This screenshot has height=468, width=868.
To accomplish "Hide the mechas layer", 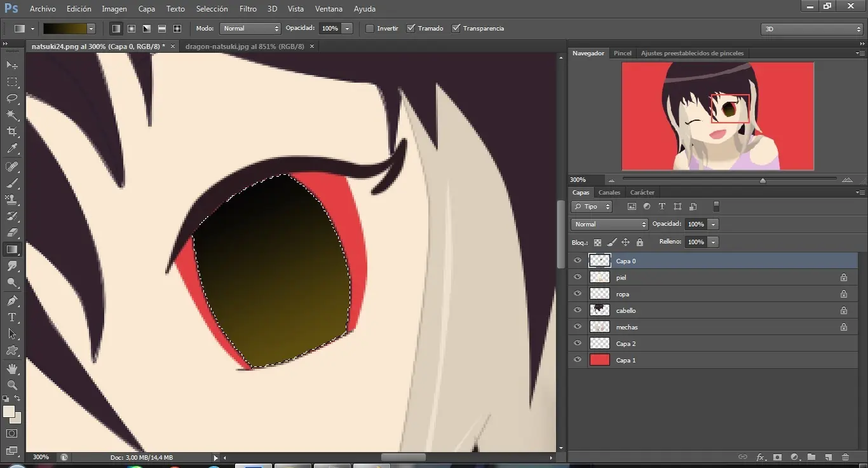I will pos(578,327).
